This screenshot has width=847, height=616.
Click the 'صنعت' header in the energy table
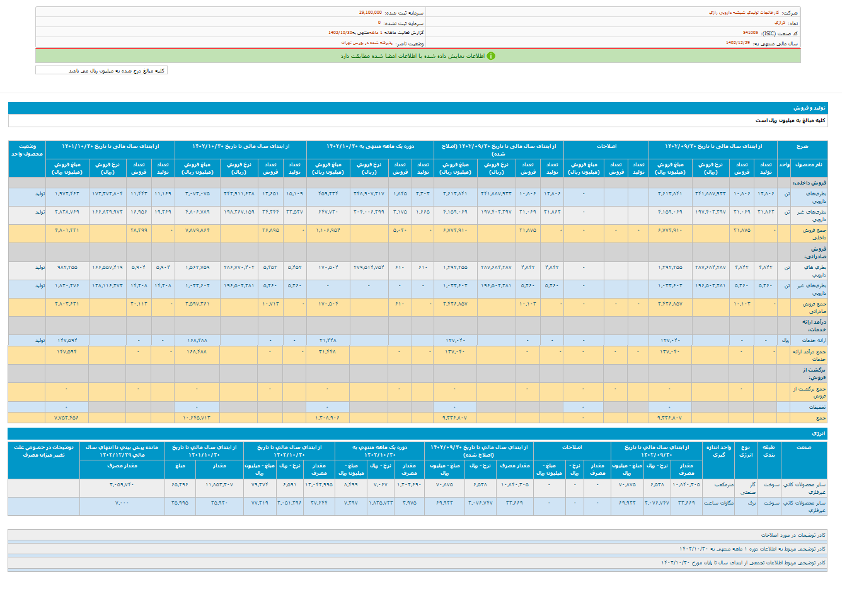click(x=804, y=447)
